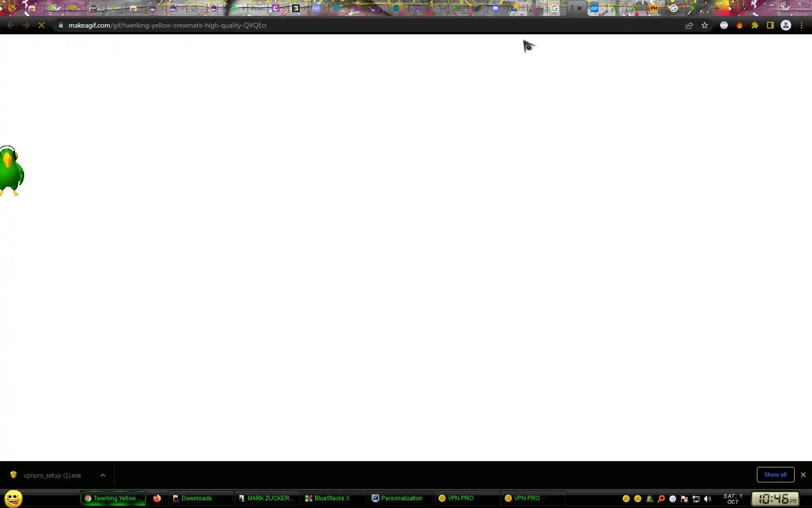Click the orange magnifier tray icon
This screenshot has width=812, height=508.
tap(661, 499)
